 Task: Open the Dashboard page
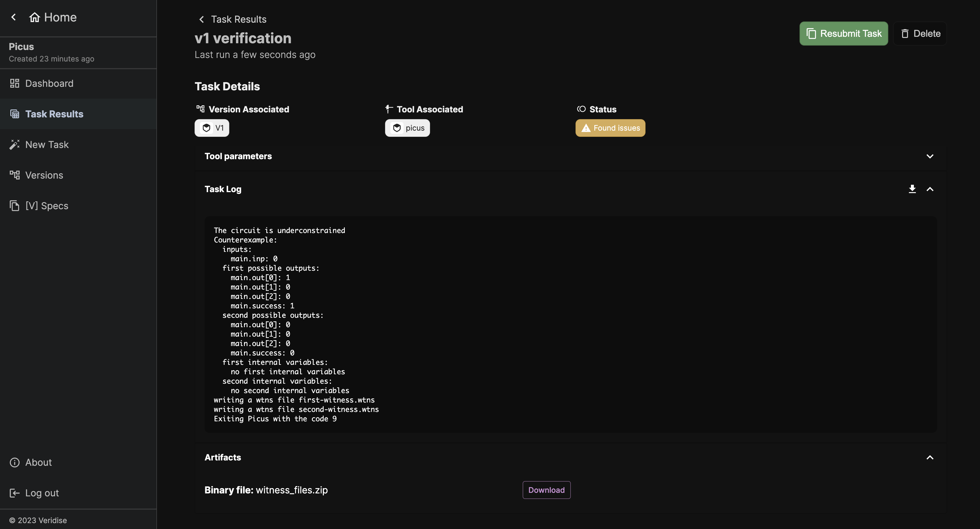(78, 83)
